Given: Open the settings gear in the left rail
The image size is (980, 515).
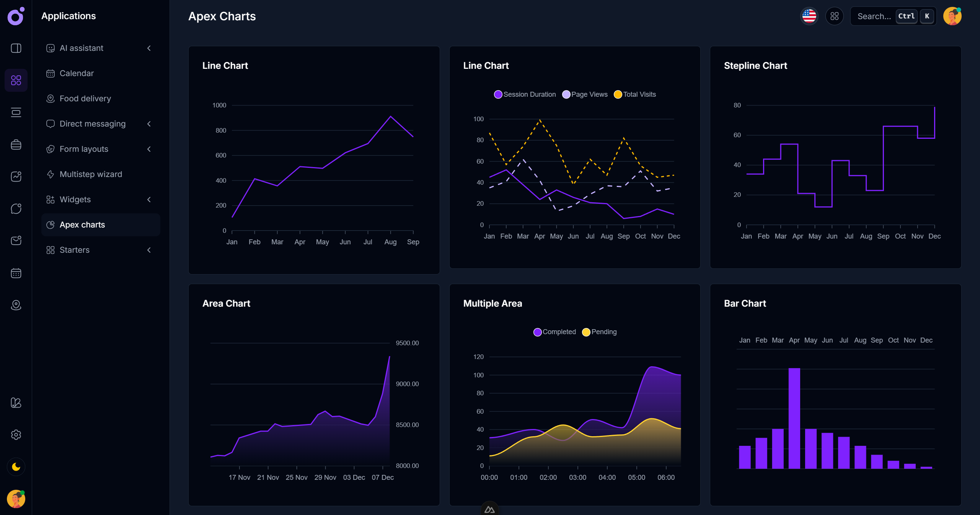Looking at the screenshot, I should (x=16, y=434).
